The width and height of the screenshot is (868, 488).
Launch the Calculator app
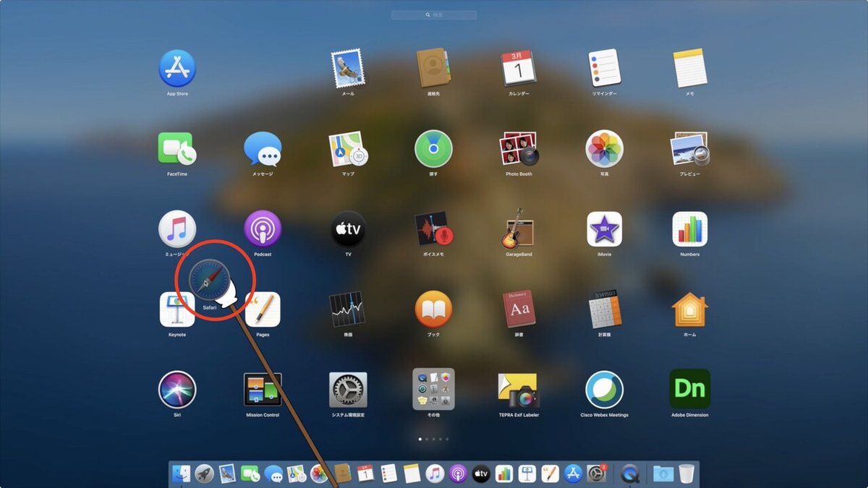[x=604, y=309]
